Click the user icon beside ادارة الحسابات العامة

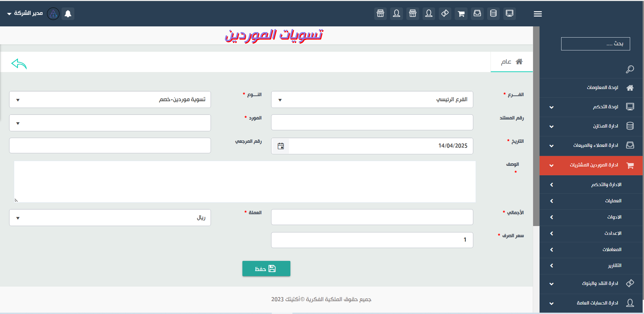click(630, 303)
